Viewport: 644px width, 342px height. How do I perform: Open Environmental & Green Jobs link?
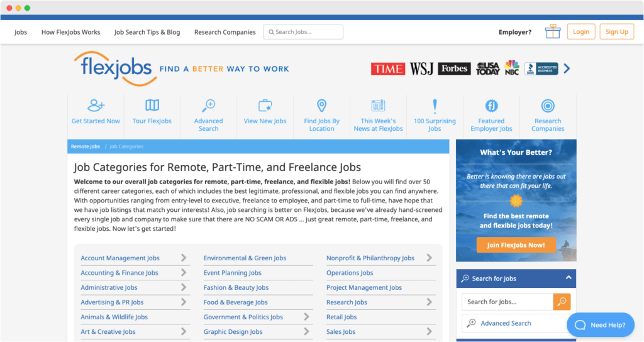245,258
